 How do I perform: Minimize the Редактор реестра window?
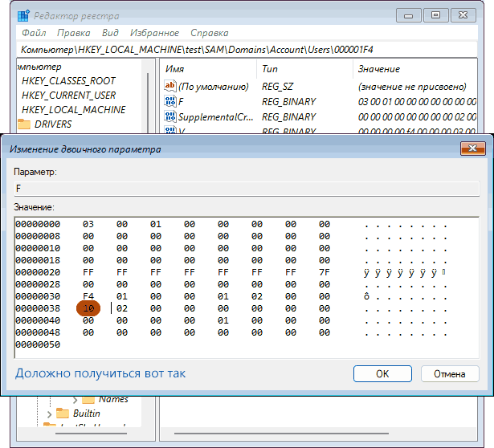pos(409,15)
